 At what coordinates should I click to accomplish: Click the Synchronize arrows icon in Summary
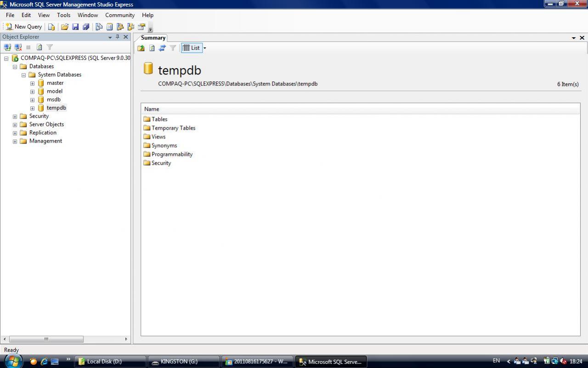tap(162, 48)
